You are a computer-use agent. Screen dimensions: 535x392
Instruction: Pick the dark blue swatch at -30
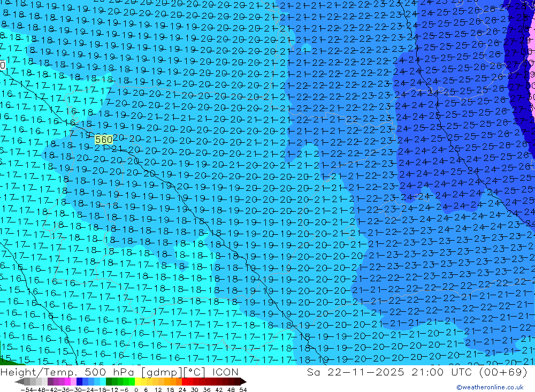coord(79,382)
